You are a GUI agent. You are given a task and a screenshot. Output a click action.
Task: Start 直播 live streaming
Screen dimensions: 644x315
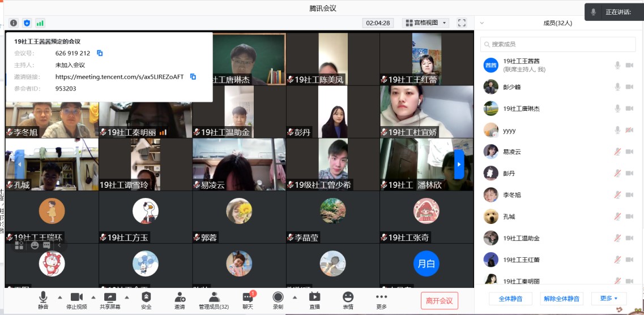click(x=314, y=300)
